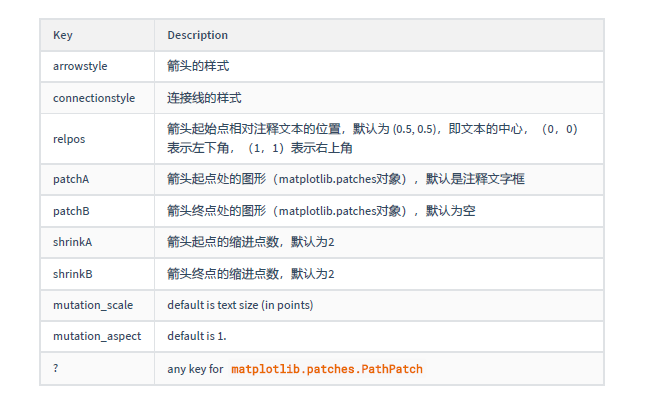652x400 pixels.
Task: Click the code 'matplotlib.patches.PathPatch'
Action: 327,369
